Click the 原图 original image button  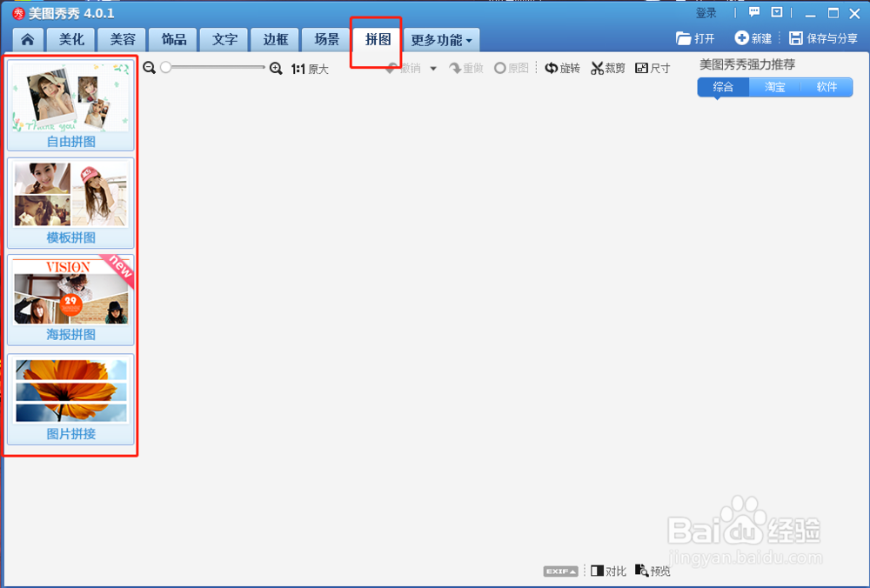[511, 68]
